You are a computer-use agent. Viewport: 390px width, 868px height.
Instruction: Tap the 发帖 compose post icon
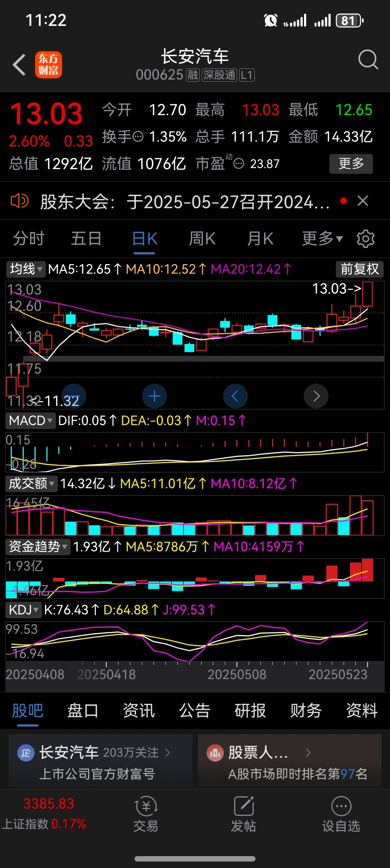244,806
